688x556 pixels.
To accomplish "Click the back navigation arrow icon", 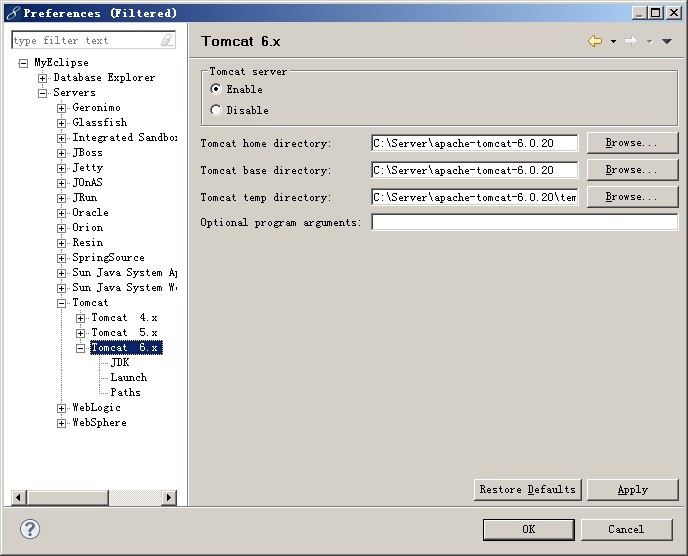I will [x=595, y=41].
